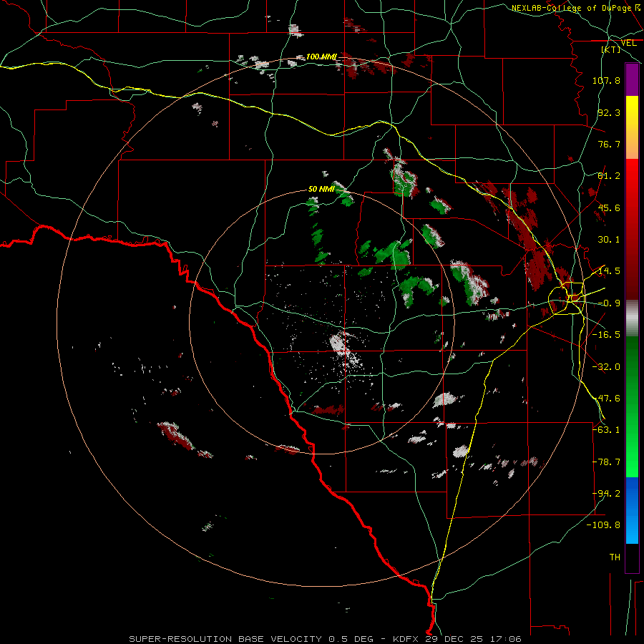The width and height of the screenshot is (644, 644).
Task: Click the 14.5 velocity scale value
Action: tap(609, 271)
